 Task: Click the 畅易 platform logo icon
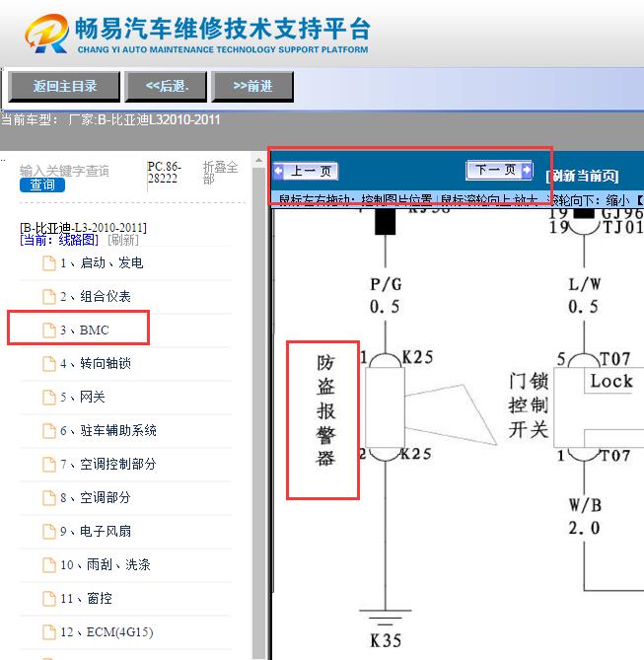click(47, 34)
